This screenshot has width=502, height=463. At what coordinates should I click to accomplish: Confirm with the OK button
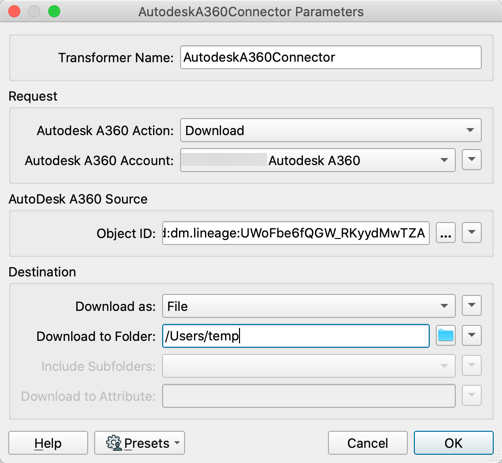click(453, 443)
